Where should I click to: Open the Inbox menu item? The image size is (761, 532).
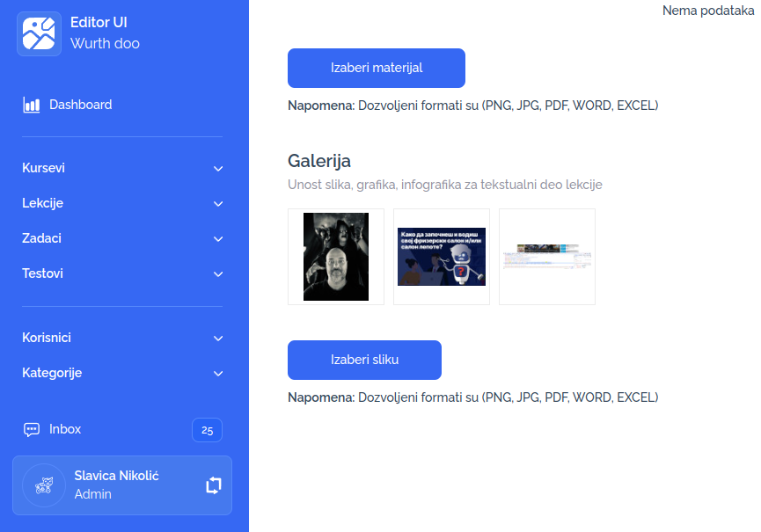[65, 429]
